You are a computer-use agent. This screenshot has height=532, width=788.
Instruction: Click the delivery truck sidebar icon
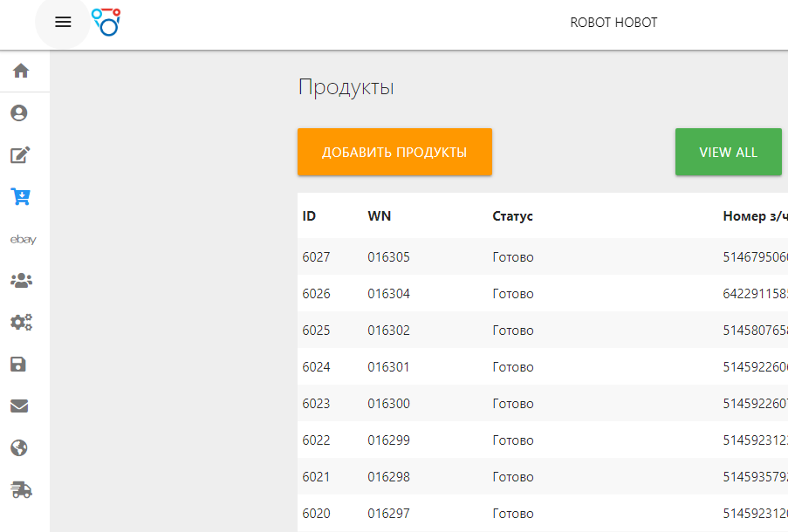tap(20, 489)
